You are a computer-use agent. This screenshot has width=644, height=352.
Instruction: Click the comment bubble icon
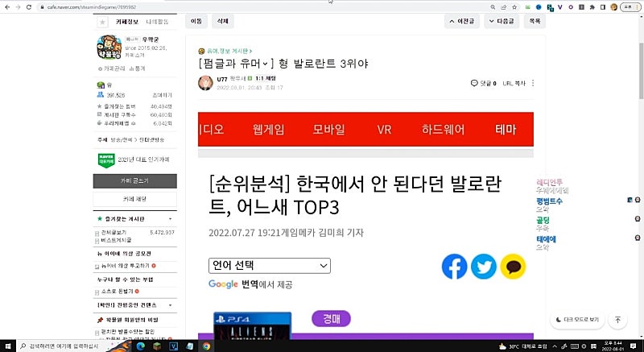(474, 83)
